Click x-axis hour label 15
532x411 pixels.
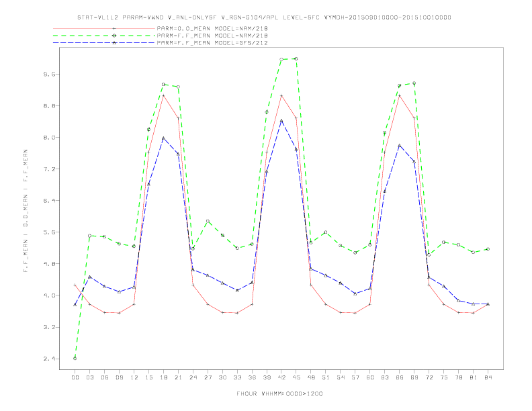pyautogui.click(x=148, y=377)
